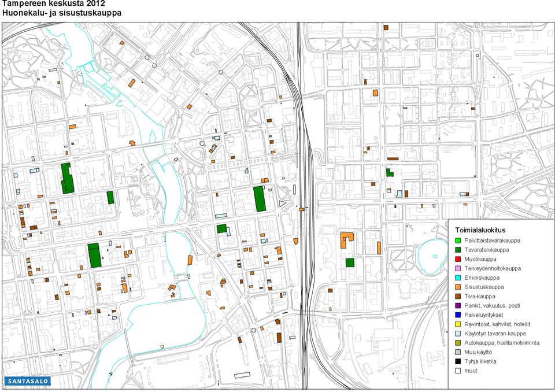Screen dimensions: 555x392
Task: Click the yellow Ravintolat, kahvilat, hotellit swatch
Action: click(x=458, y=324)
